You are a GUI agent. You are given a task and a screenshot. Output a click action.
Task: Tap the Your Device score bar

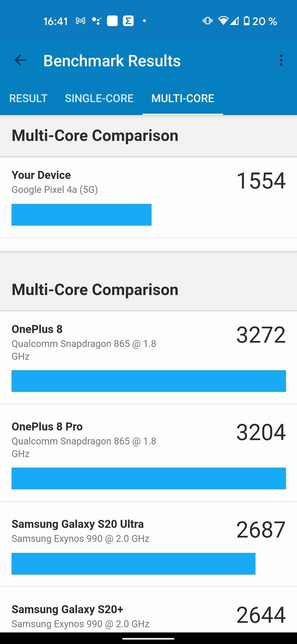[x=81, y=215]
